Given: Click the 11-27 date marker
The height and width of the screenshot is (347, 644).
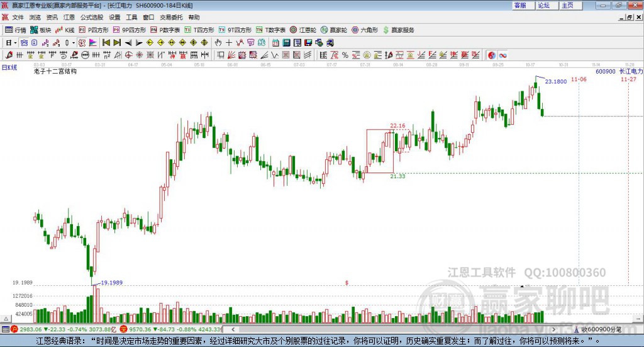Looking at the screenshot, I should point(628,79).
